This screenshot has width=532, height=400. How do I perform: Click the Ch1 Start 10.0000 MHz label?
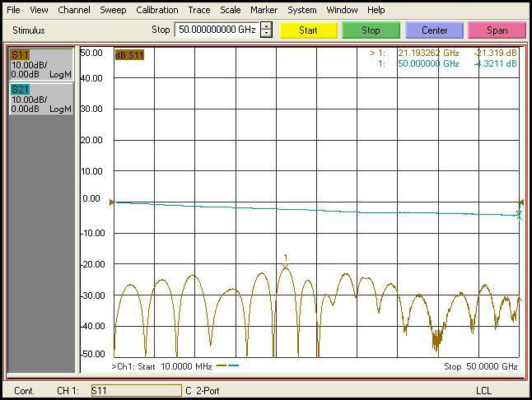[x=162, y=366]
